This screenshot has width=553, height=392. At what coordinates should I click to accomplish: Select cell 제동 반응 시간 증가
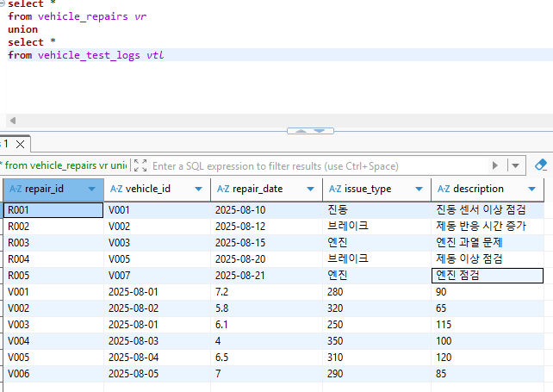click(488, 227)
